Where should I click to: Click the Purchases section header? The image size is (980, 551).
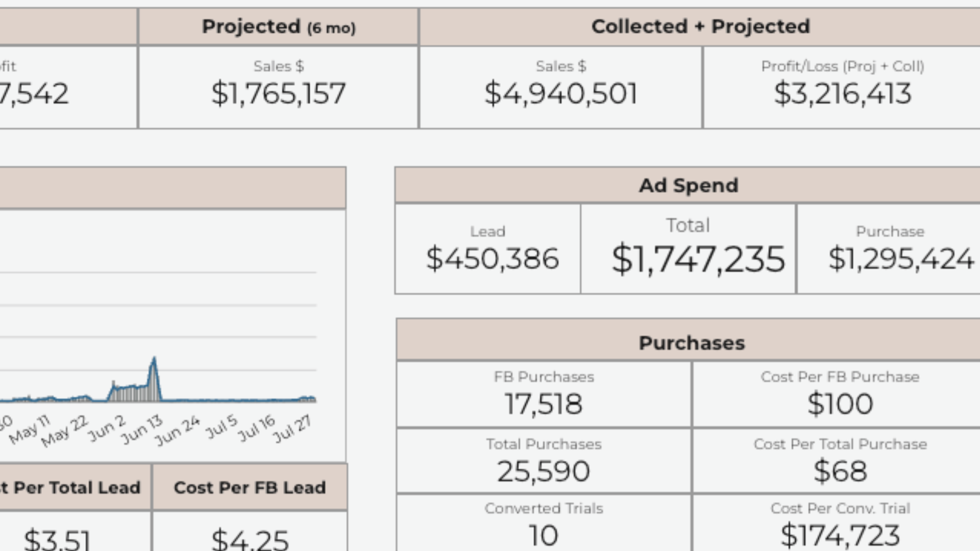[x=691, y=343]
